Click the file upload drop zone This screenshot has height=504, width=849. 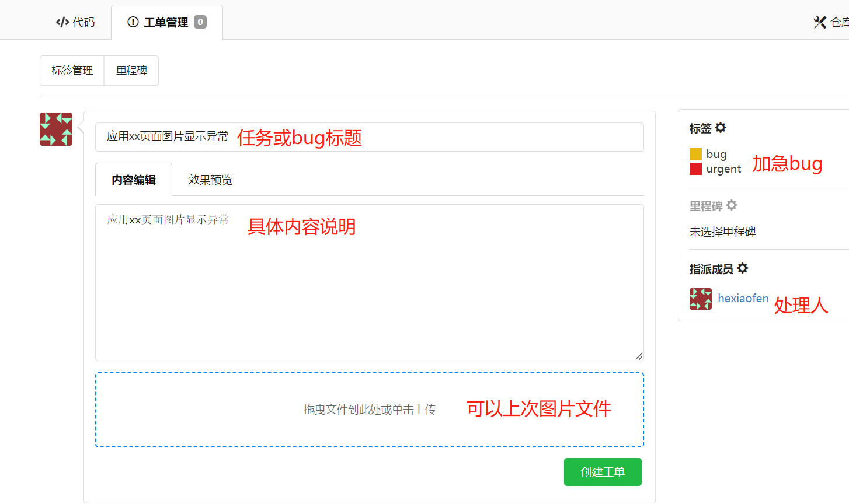click(x=369, y=409)
